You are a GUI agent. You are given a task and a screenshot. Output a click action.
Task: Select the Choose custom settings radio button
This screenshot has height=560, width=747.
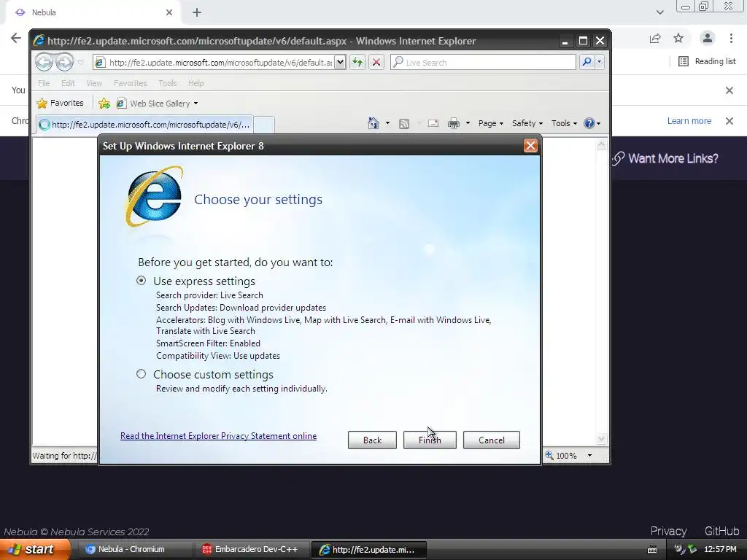(x=141, y=374)
